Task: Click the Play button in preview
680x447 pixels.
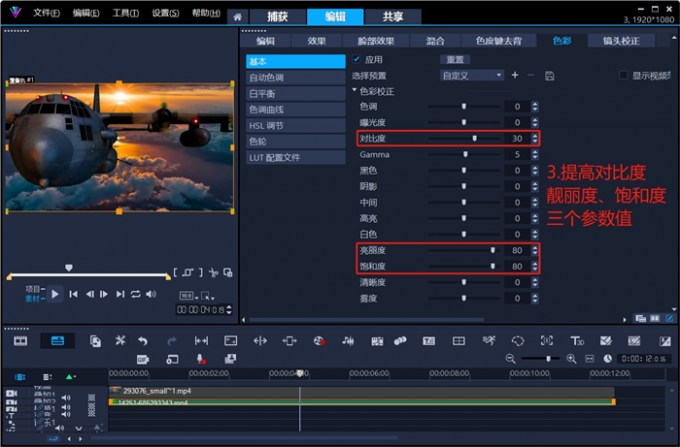Action: pos(56,294)
